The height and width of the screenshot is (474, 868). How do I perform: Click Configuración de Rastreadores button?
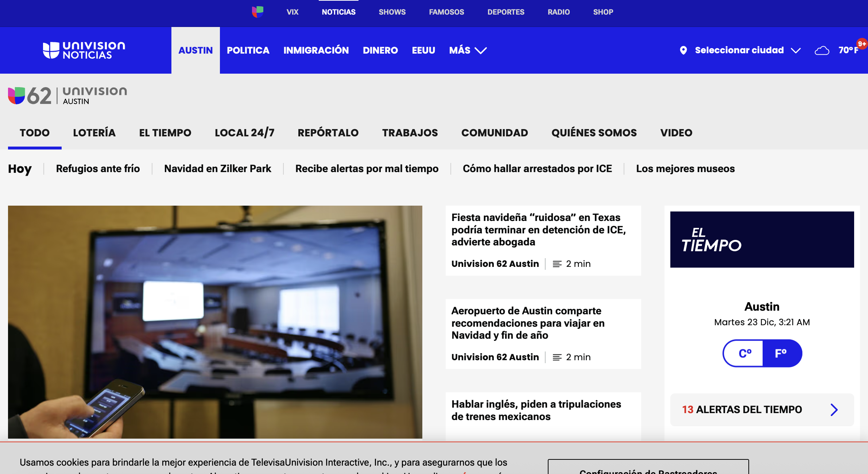coord(648,469)
